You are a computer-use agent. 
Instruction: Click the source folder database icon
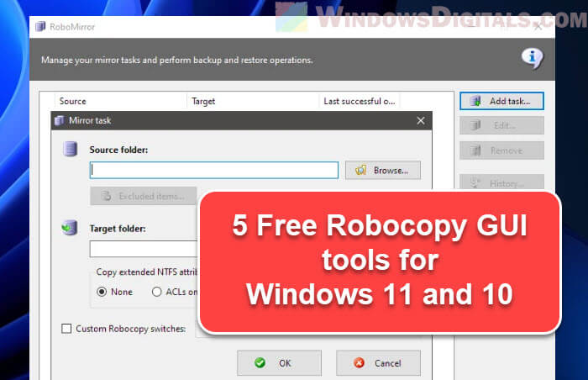pos(70,149)
